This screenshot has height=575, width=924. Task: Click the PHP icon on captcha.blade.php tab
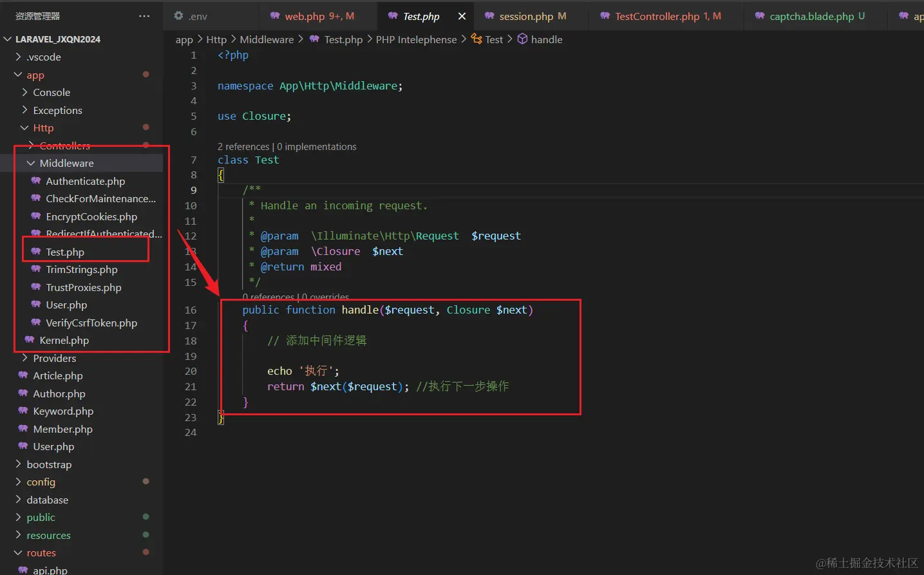tap(760, 16)
